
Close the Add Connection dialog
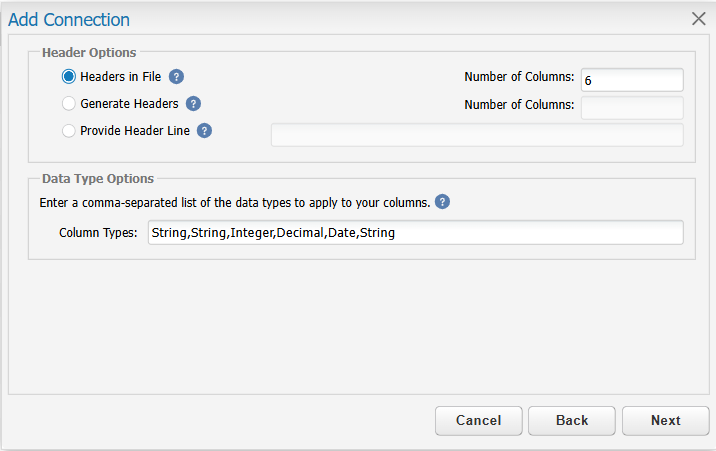(x=698, y=19)
